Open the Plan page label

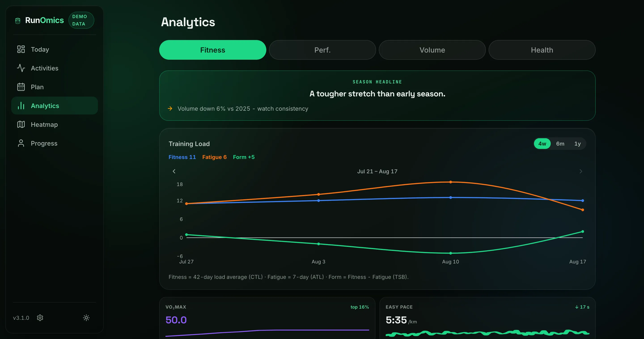(37, 87)
